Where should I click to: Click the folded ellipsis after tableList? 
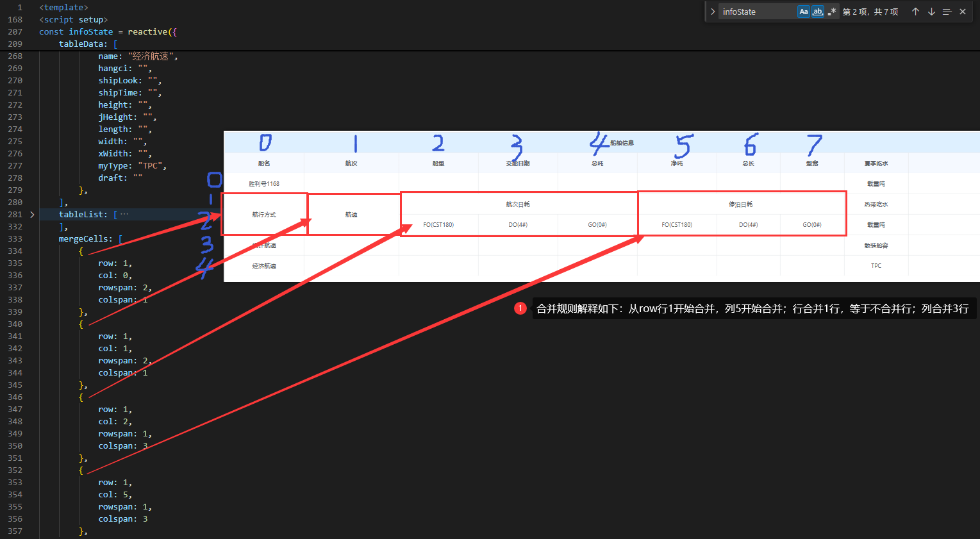click(124, 215)
